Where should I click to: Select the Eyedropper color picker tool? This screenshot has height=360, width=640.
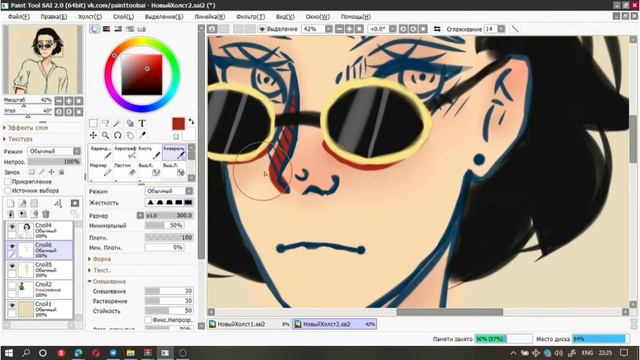tap(142, 135)
